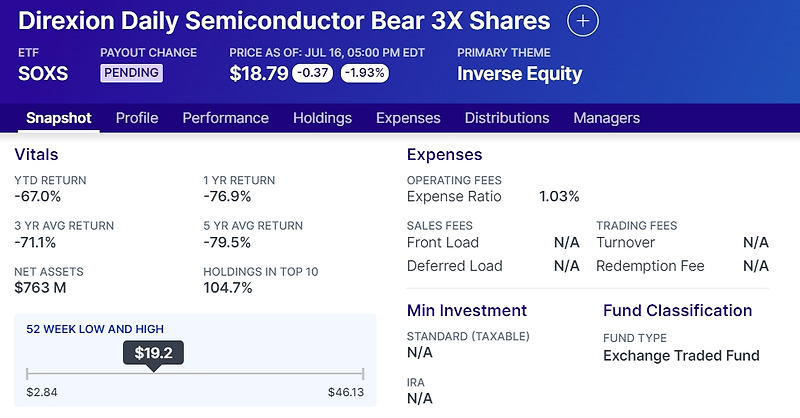Click the PENDING payout change badge
This screenshot has height=418, width=800.
point(131,73)
